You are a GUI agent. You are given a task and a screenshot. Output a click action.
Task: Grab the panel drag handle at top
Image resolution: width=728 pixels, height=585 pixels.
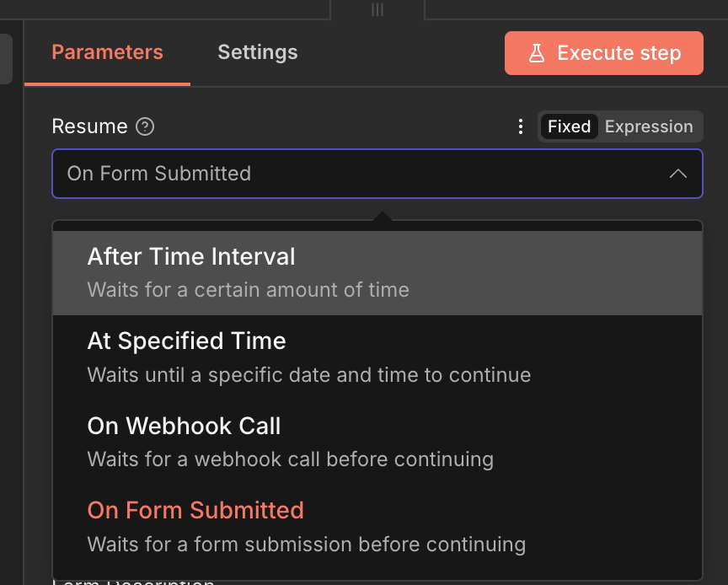pyautogui.click(x=377, y=9)
